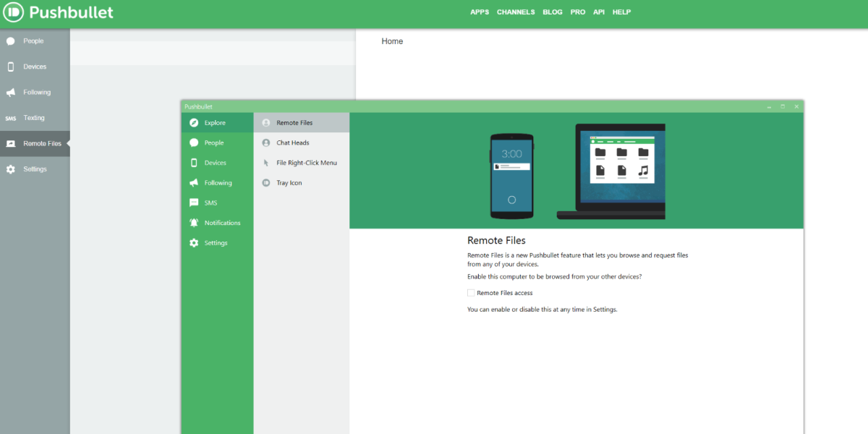Open API in the top navigation

599,12
